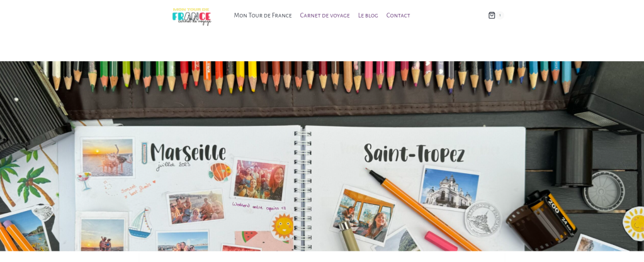Go to Carnet de voyage page
The width and height of the screenshot is (644, 262).
click(325, 15)
